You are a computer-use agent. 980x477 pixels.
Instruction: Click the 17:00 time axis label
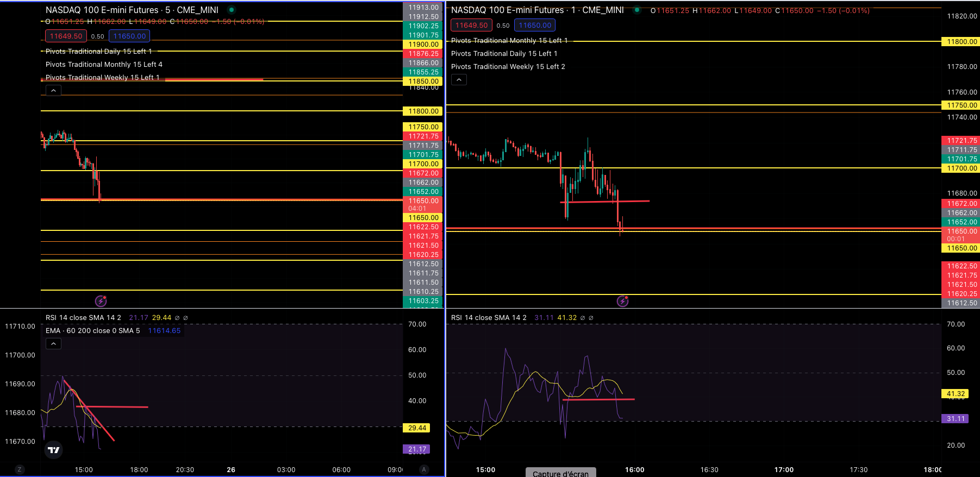point(784,470)
